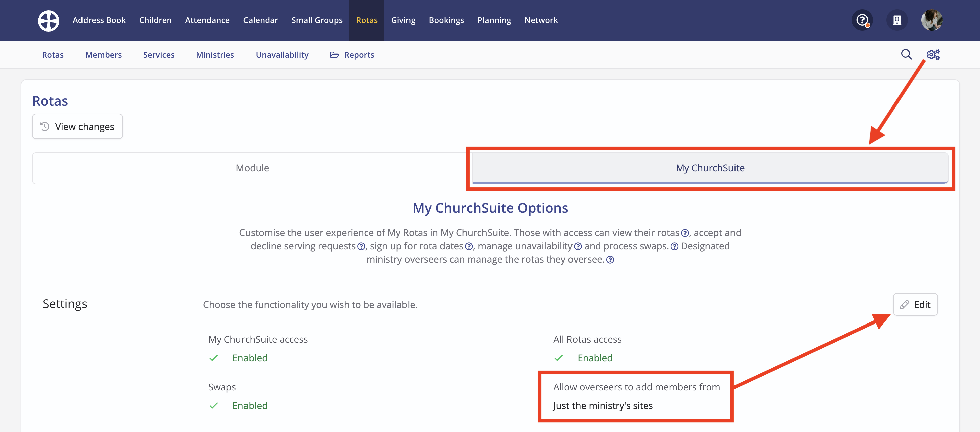Open the Giving module
This screenshot has width=980, height=432.
(403, 20)
